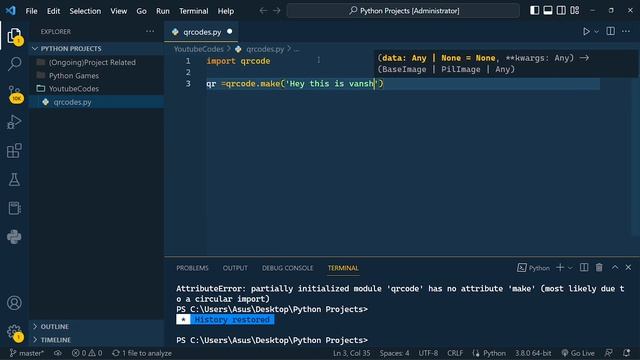This screenshot has width=640, height=360.
Task: Toggle Primary Side Bar layout icon
Action: coord(534,11)
